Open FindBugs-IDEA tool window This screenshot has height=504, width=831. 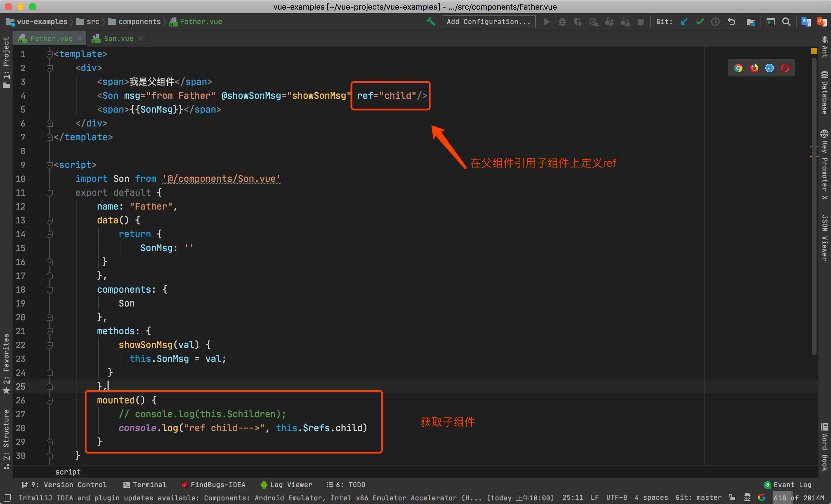pyautogui.click(x=213, y=484)
